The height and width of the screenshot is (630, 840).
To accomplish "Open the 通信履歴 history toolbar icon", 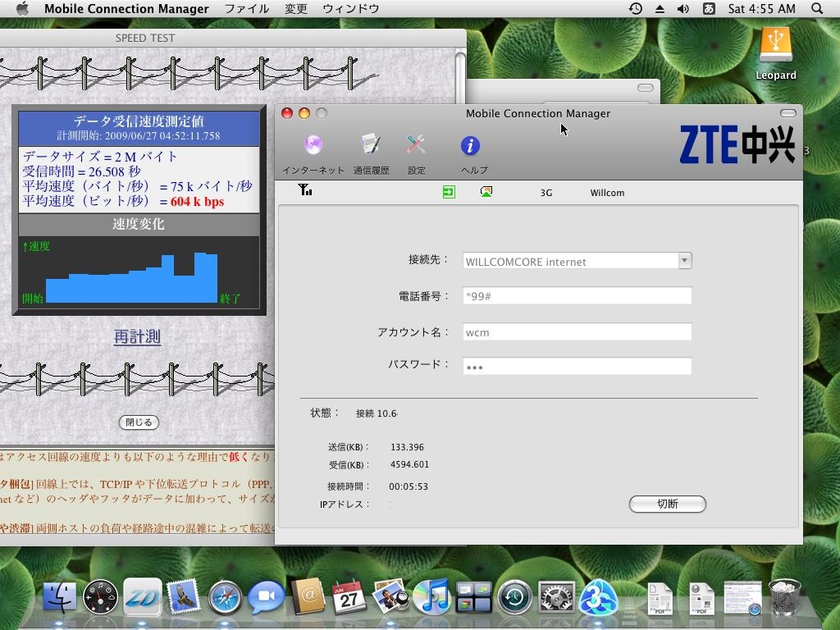I will (x=371, y=145).
